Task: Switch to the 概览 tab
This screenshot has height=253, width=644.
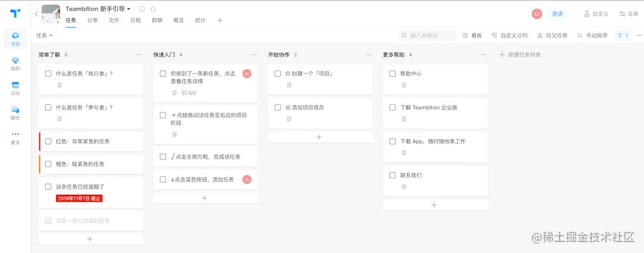Action: tap(178, 20)
